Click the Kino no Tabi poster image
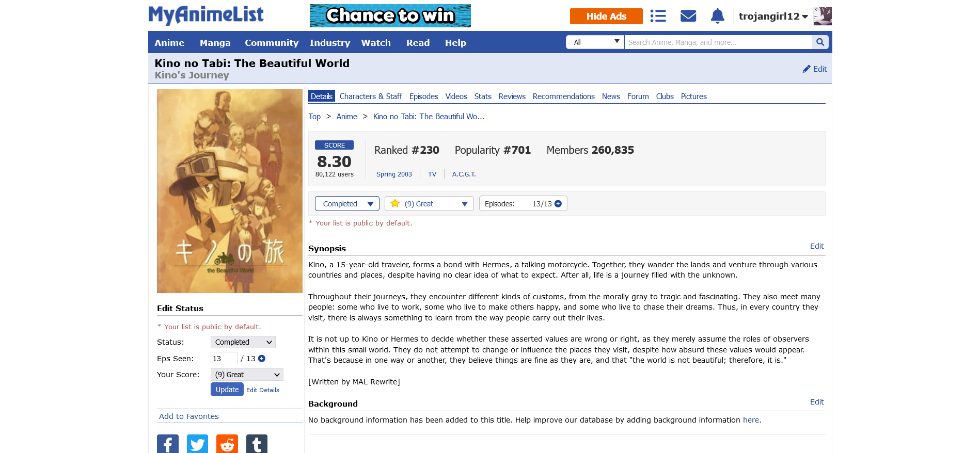The image size is (980, 453). [230, 191]
